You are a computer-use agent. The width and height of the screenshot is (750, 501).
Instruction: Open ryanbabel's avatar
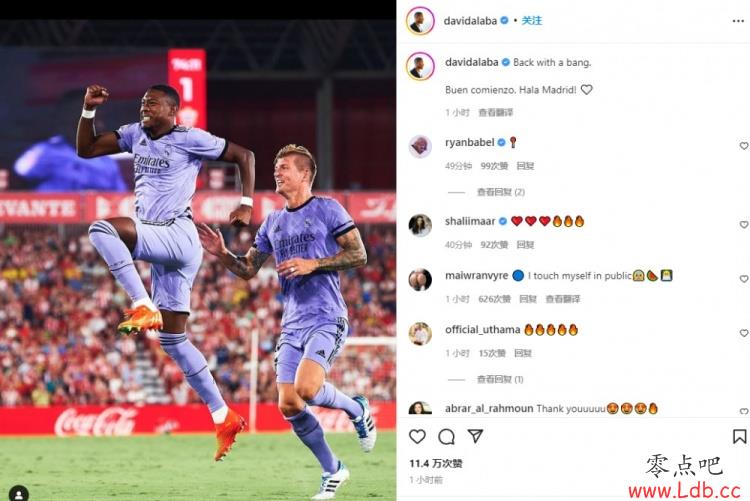click(420, 146)
